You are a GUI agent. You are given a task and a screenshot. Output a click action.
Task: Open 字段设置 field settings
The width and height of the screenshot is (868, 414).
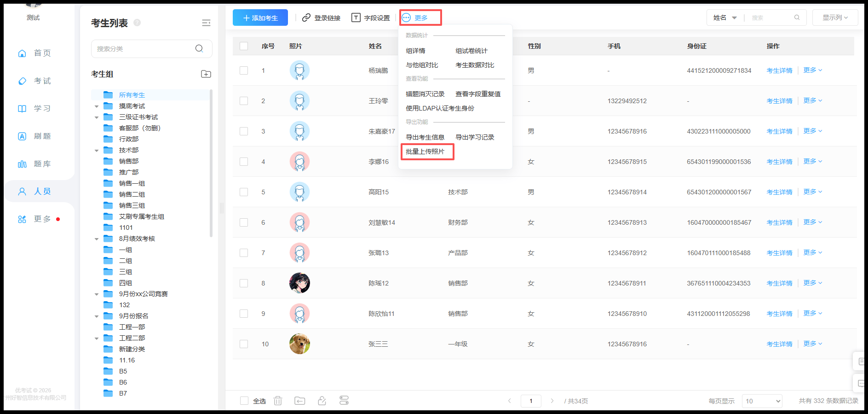[x=371, y=17]
